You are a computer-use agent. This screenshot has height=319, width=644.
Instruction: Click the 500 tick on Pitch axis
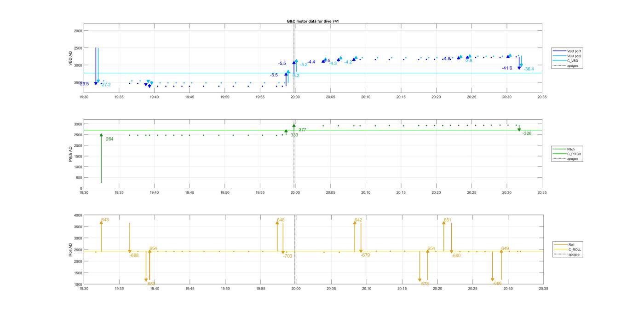coord(79,178)
